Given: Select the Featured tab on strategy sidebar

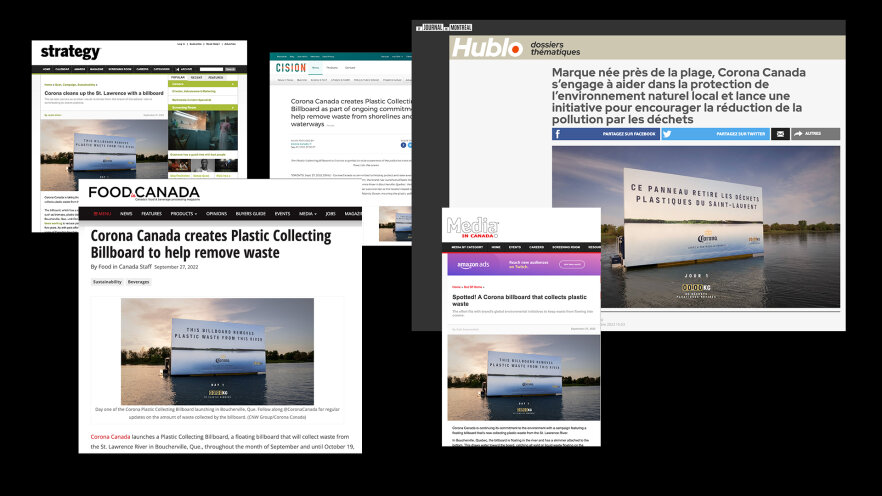Looking at the screenshot, I should click(215, 77).
